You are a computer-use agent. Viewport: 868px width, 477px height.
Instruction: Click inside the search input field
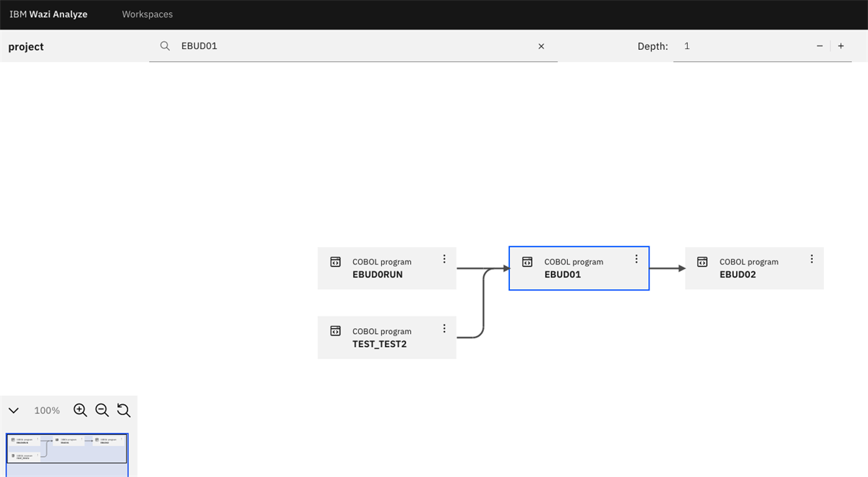325,46
